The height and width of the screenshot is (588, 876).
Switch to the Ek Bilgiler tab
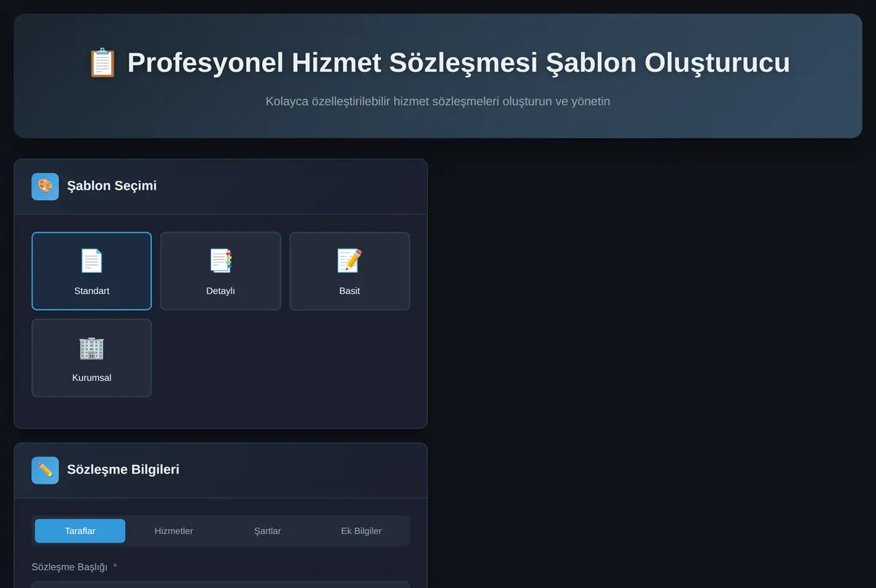tap(361, 531)
